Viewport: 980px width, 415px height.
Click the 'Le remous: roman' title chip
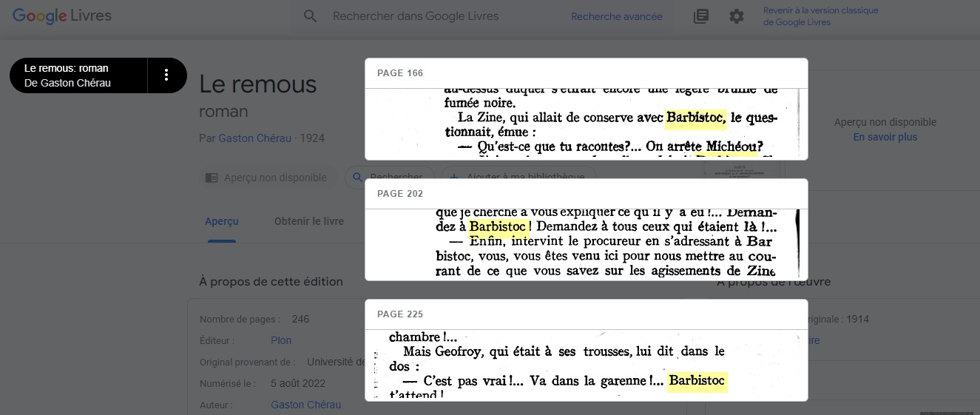78,75
